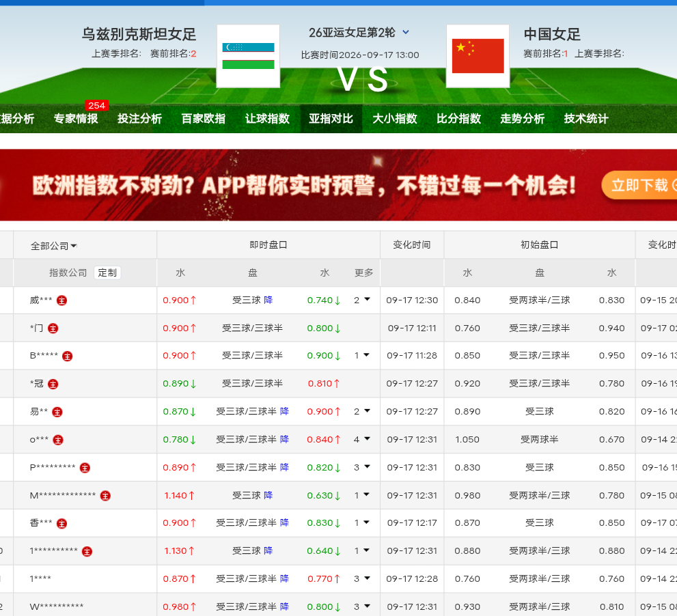Open the 26亚运女足第2轮 round selector

coord(359,32)
